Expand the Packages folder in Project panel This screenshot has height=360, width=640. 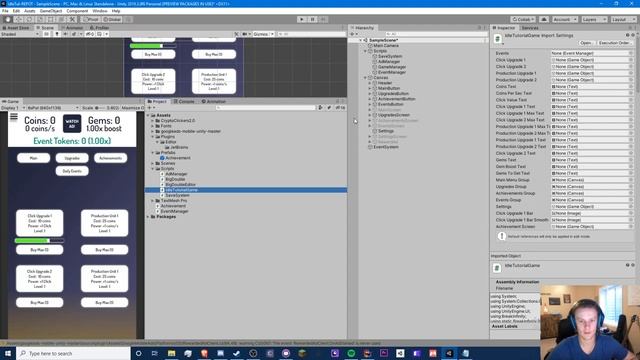[x=148, y=217]
